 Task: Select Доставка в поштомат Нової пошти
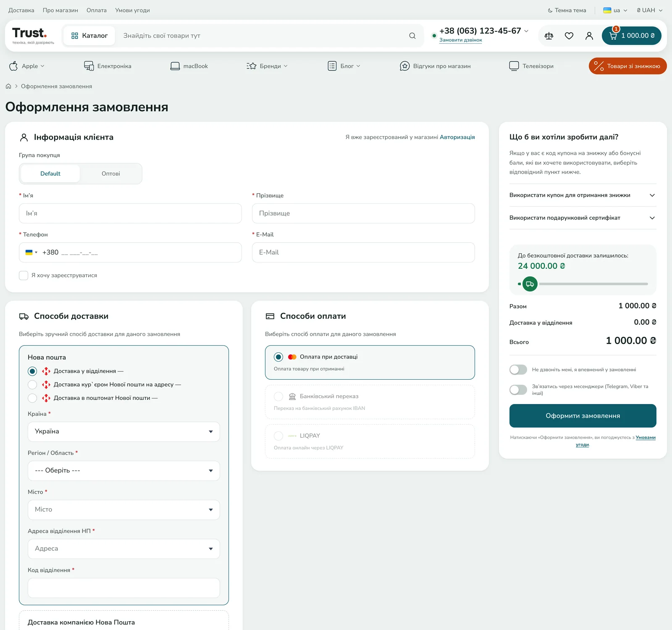tap(32, 398)
